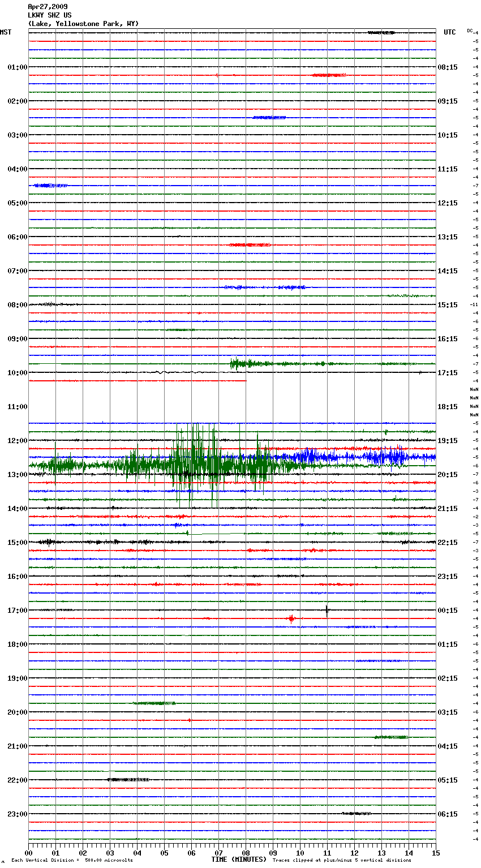Select the MST time label "06:00"
The width and height of the screenshot is (481, 868).
[18, 237]
